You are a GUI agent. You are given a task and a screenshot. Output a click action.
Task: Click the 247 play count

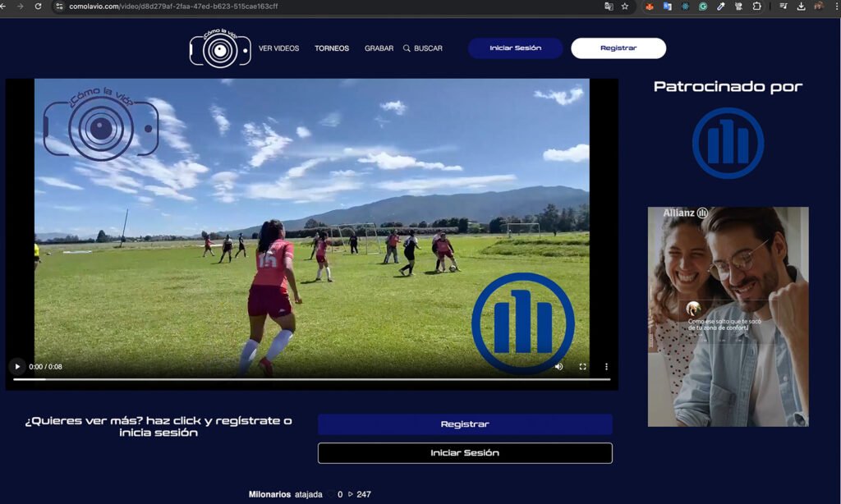(364, 494)
